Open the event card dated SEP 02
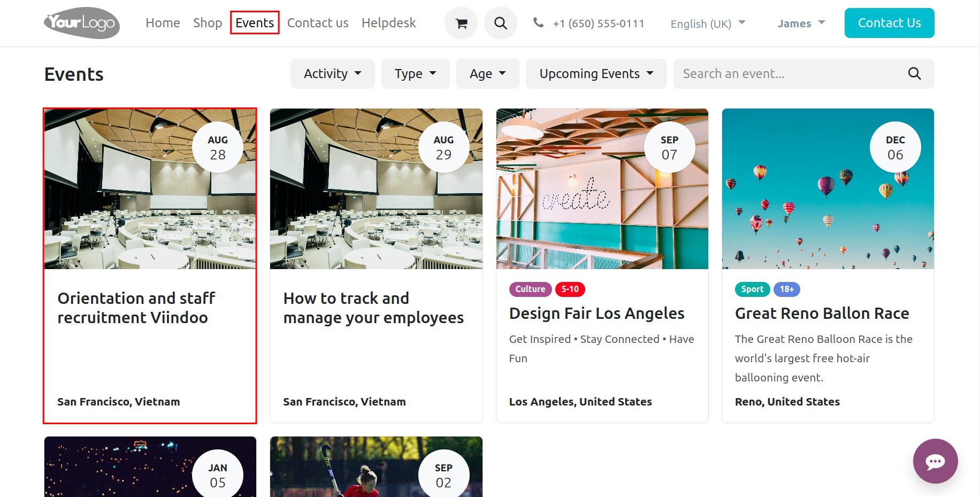The width and height of the screenshot is (980, 497). point(376,467)
